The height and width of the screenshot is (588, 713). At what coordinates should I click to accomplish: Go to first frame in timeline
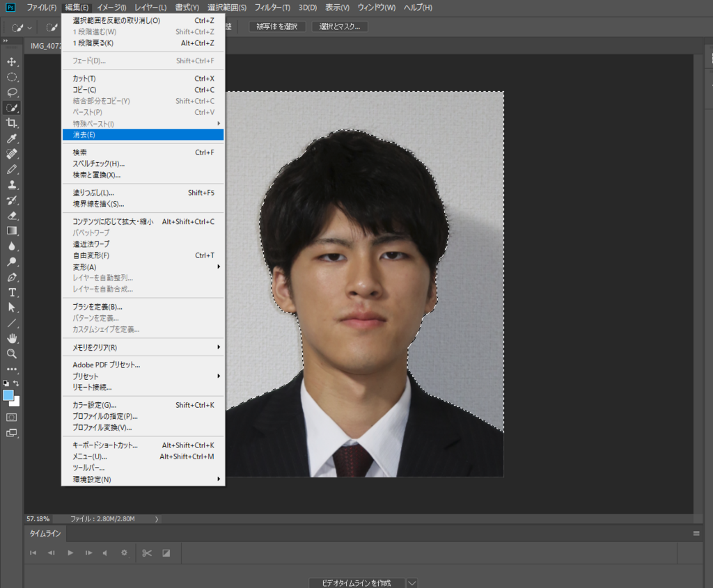(33, 553)
